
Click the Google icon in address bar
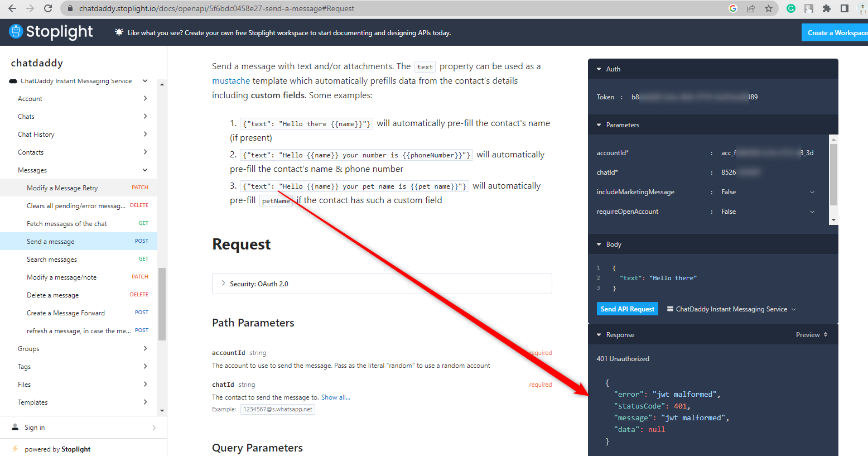(733, 8)
